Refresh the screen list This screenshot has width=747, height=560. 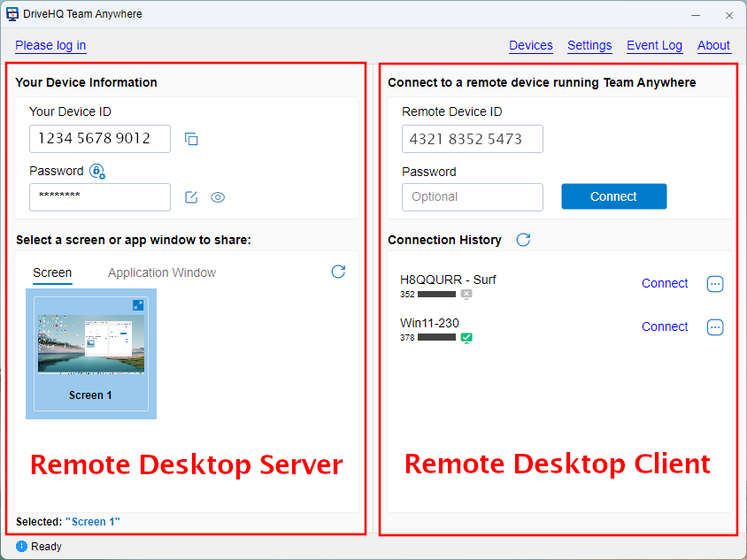pyautogui.click(x=338, y=272)
